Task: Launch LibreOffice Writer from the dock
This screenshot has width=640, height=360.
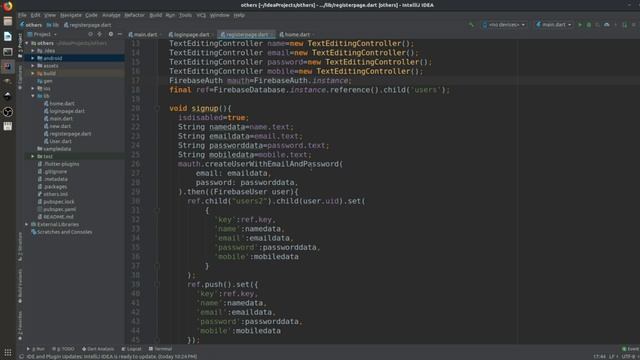Action: point(7,36)
